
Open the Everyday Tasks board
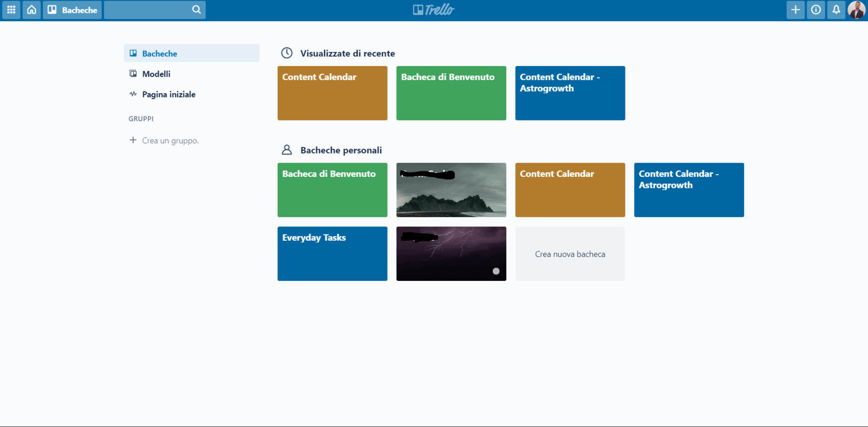pos(332,253)
